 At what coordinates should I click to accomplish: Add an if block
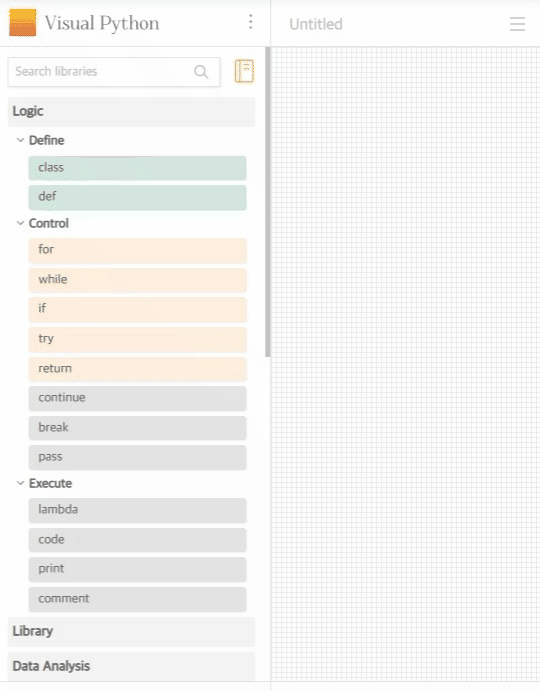(138, 310)
